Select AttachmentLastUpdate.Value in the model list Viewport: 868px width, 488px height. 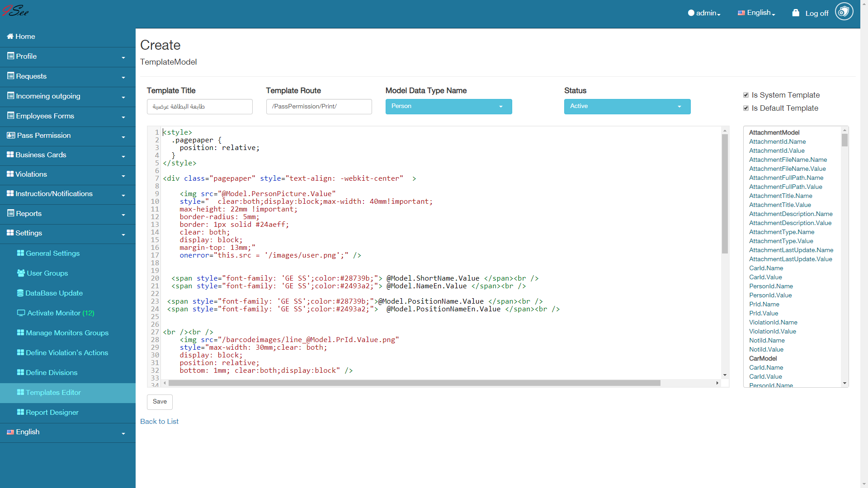790,259
